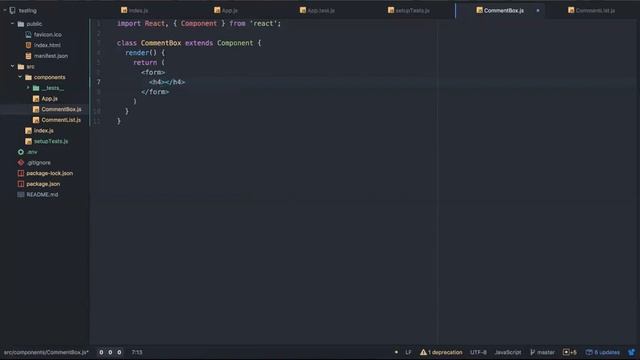Viewport: 640px width, 360px height.
Task: Click the LF line ending selector
Action: tap(409, 352)
